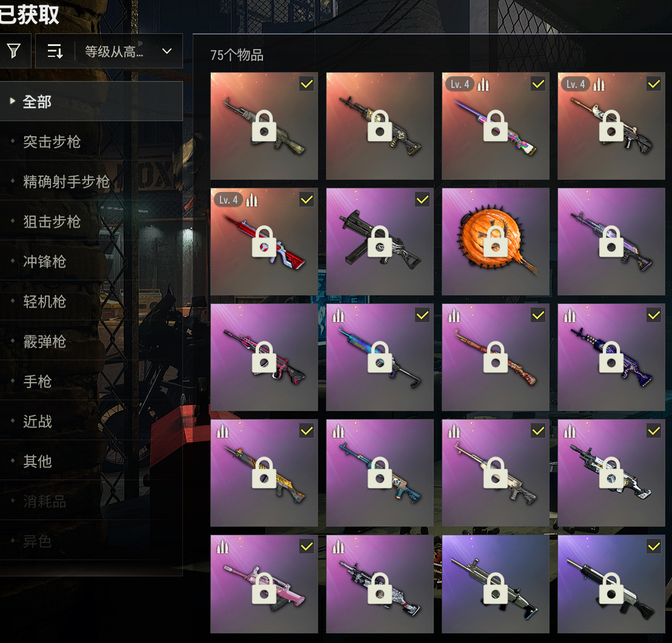672x643 pixels.
Task: Toggle checkmark on first weapon skin
Action: click(306, 84)
